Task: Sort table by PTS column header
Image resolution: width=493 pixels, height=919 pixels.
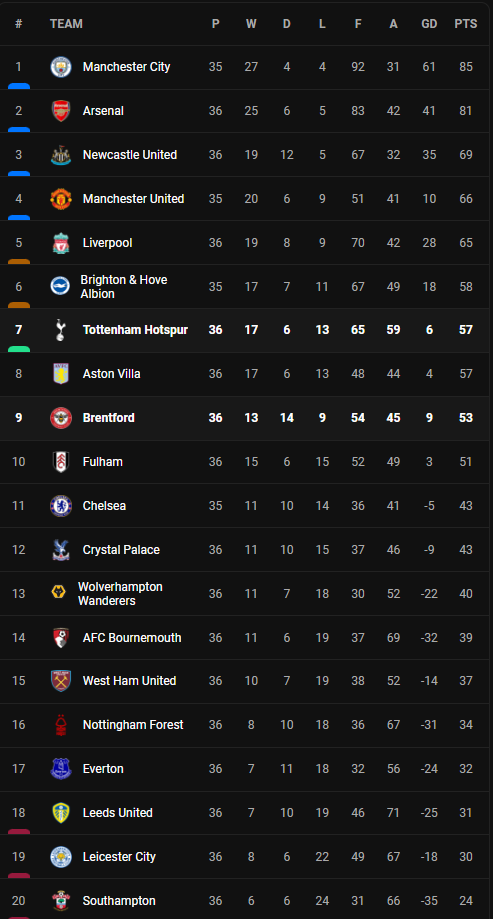Action: [465, 24]
